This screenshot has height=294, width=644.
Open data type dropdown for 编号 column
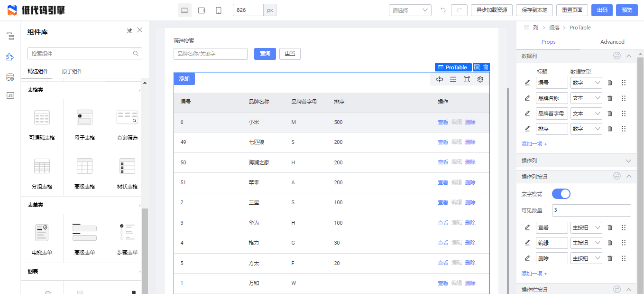(x=586, y=83)
